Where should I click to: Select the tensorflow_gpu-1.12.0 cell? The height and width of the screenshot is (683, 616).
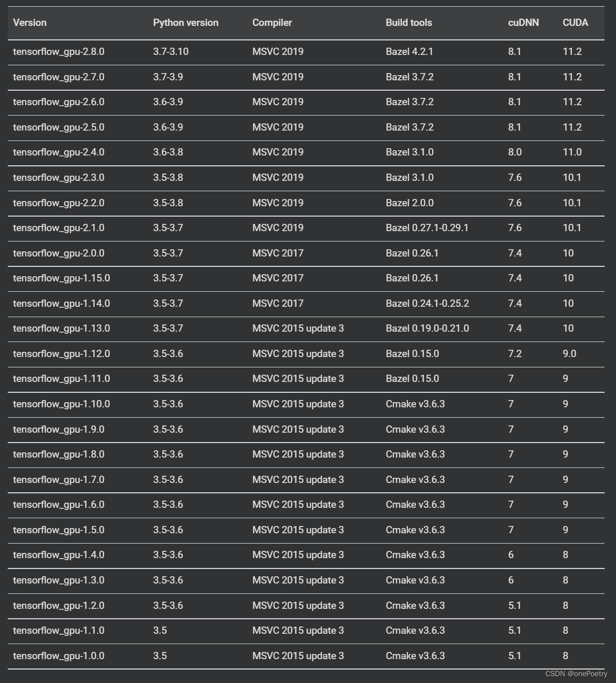coord(62,354)
